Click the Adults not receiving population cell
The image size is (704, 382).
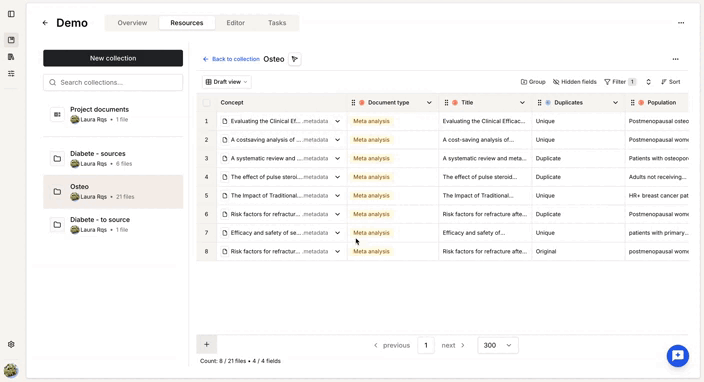coord(657,177)
